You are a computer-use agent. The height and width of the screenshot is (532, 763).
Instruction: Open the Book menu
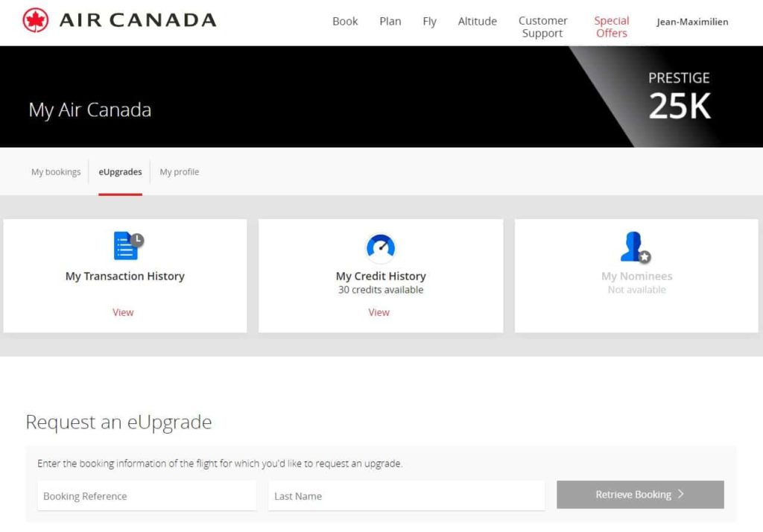(x=345, y=21)
